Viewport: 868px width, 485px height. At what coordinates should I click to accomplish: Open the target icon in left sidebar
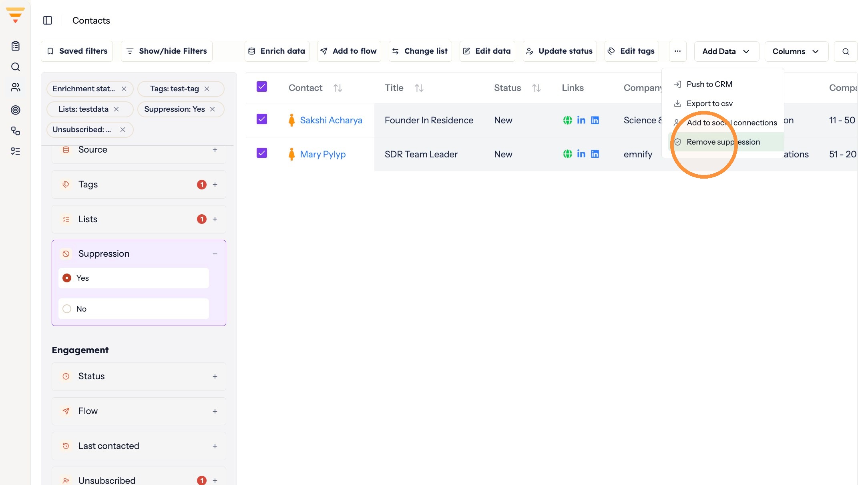(x=16, y=110)
